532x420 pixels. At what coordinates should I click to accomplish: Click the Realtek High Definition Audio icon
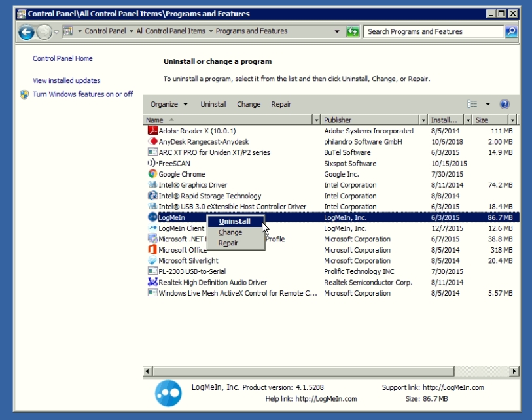pyautogui.click(x=152, y=282)
